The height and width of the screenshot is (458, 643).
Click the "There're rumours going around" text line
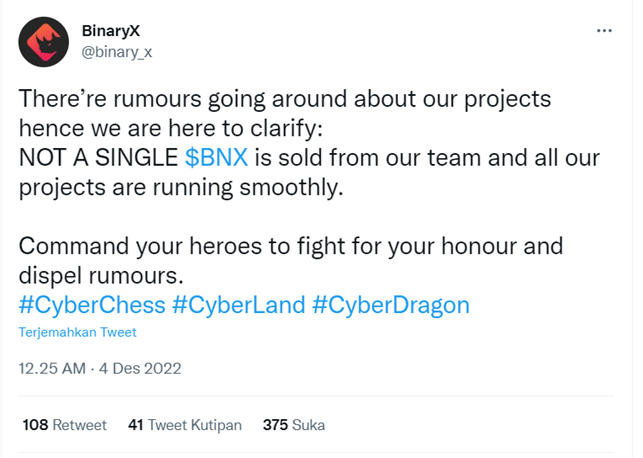point(285,99)
